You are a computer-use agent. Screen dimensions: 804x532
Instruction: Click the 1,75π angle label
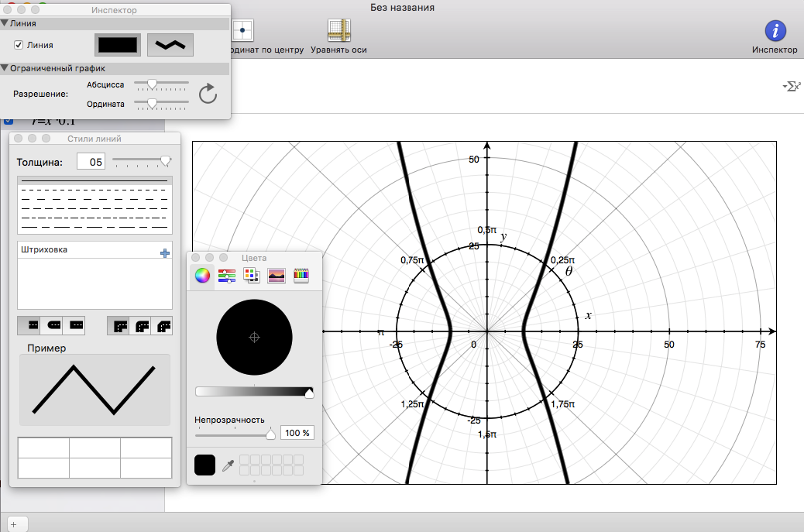click(562, 404)
